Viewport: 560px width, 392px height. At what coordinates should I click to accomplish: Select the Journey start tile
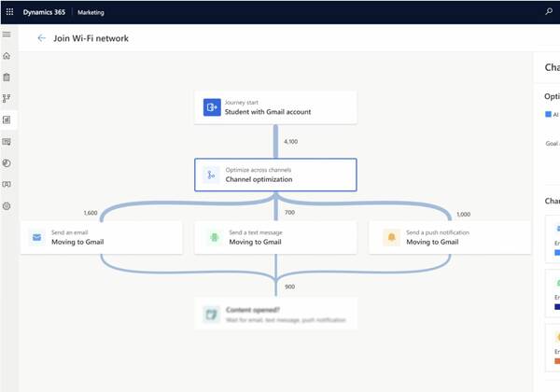[275, 107]
